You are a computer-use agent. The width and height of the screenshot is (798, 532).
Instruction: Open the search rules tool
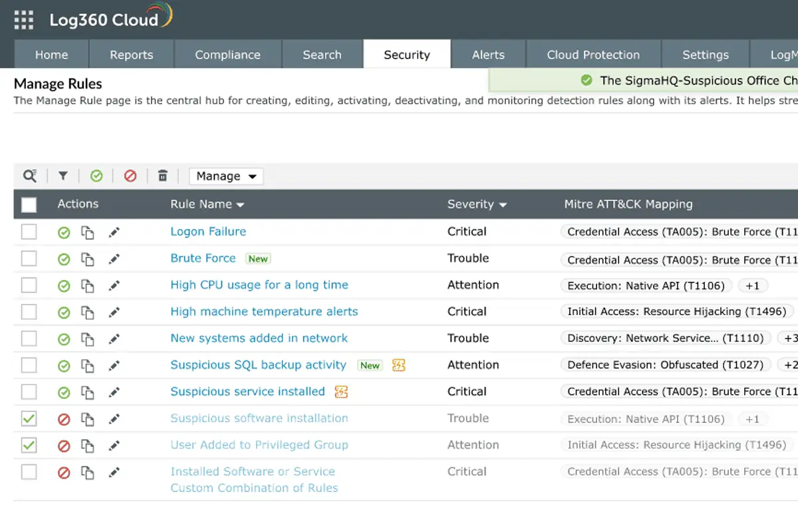(30, 176)
